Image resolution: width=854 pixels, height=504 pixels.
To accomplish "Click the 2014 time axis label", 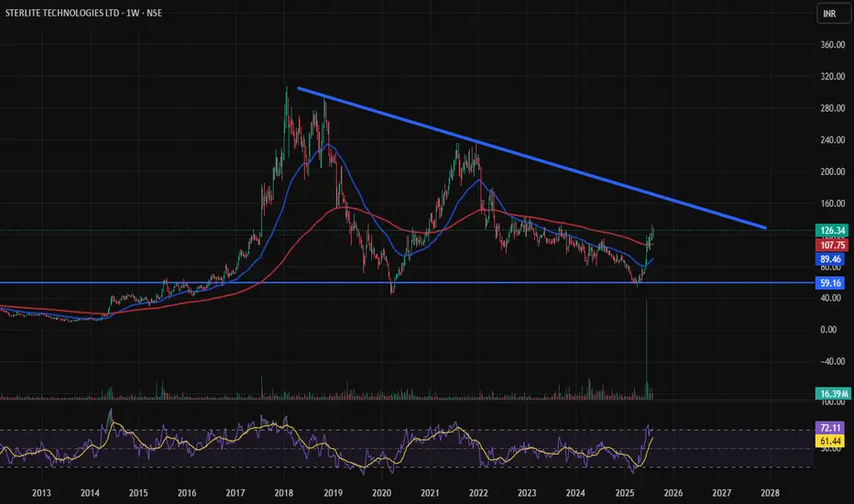I will 90,493.
